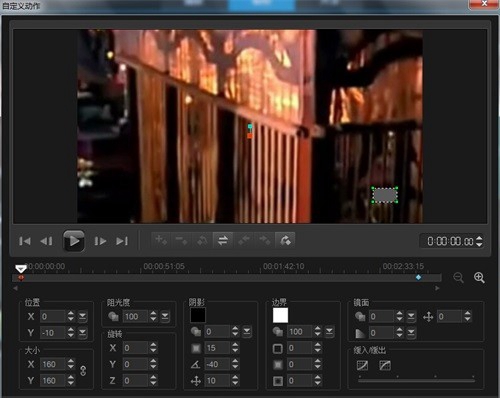Click the Position X stepper arrows

[71, 316]
